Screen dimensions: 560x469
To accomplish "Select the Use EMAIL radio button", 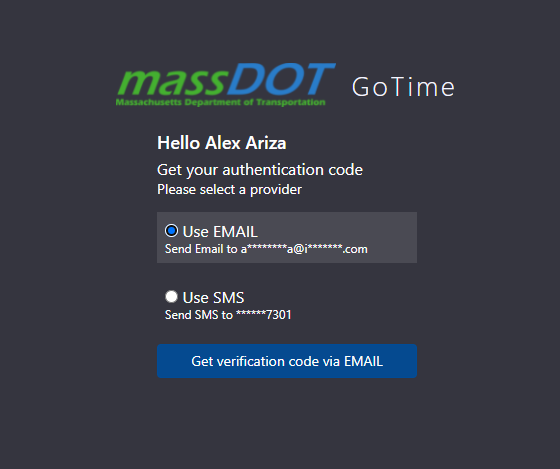I will (x=171, y=231).
